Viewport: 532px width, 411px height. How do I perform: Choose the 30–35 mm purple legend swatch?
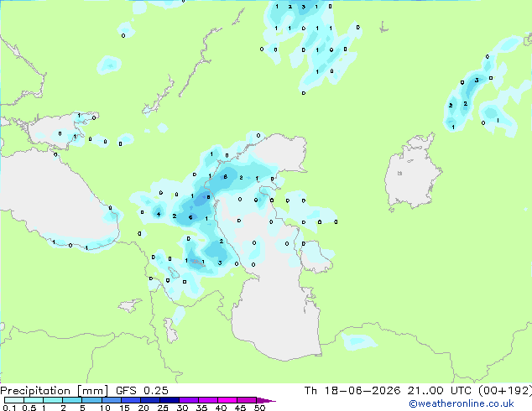tap(188, 400)
